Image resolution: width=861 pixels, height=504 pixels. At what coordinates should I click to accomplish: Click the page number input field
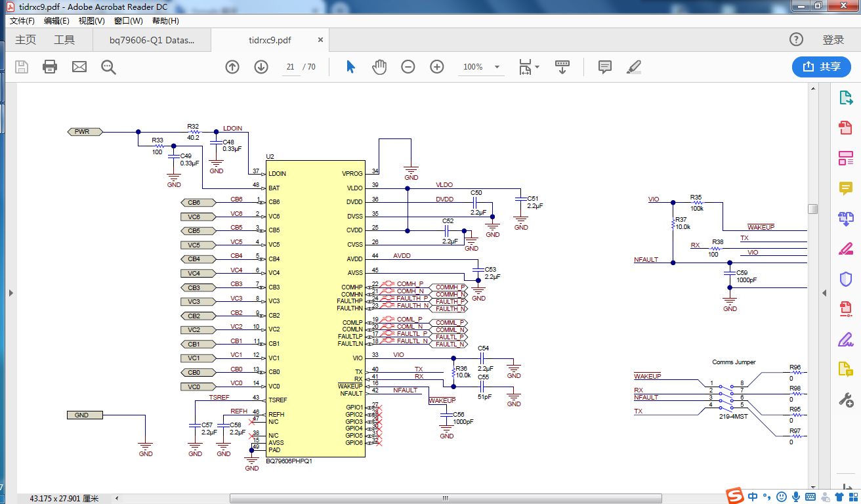pyautogui.click(x=290, y=67)
